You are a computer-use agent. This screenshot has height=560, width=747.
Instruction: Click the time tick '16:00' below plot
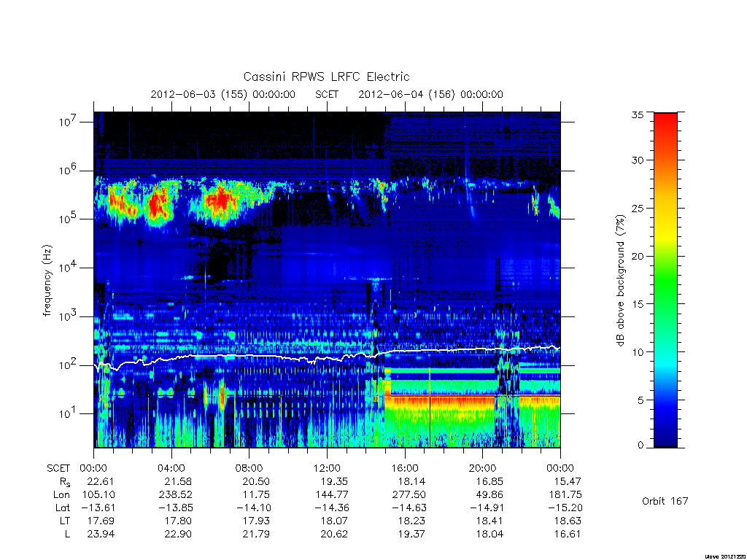(x=405, y=468)
